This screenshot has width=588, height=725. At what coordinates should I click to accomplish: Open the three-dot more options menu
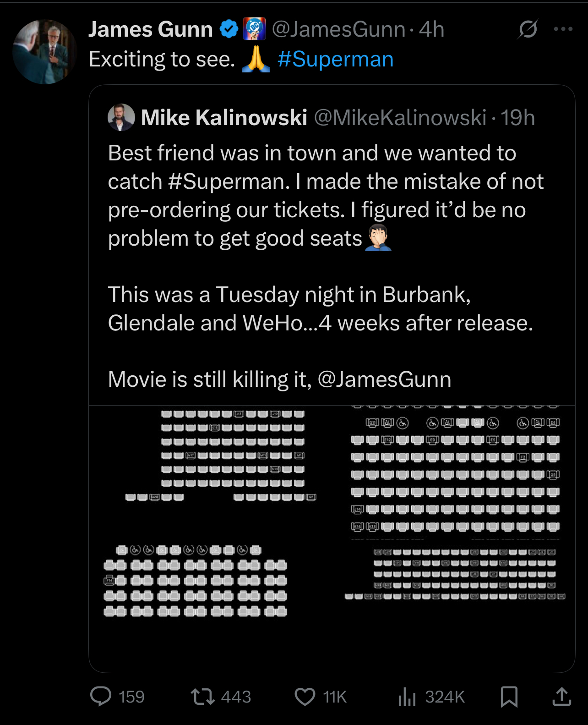(x=563, y=29)
